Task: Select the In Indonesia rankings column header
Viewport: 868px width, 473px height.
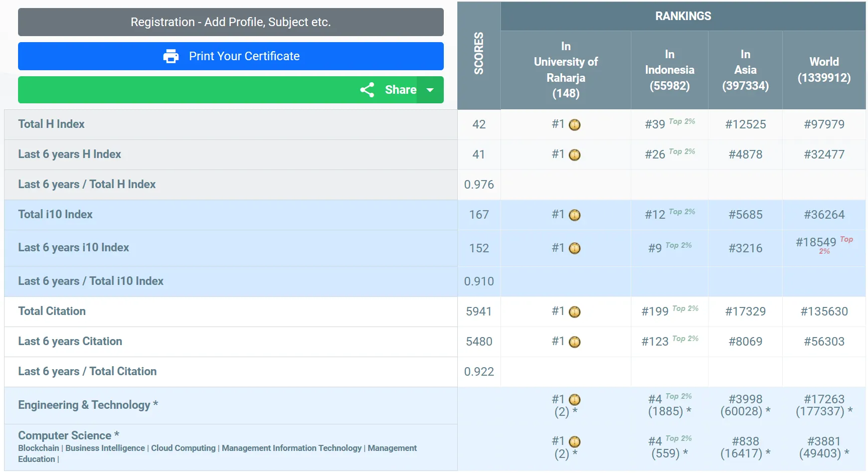Action: coord(669,70)
